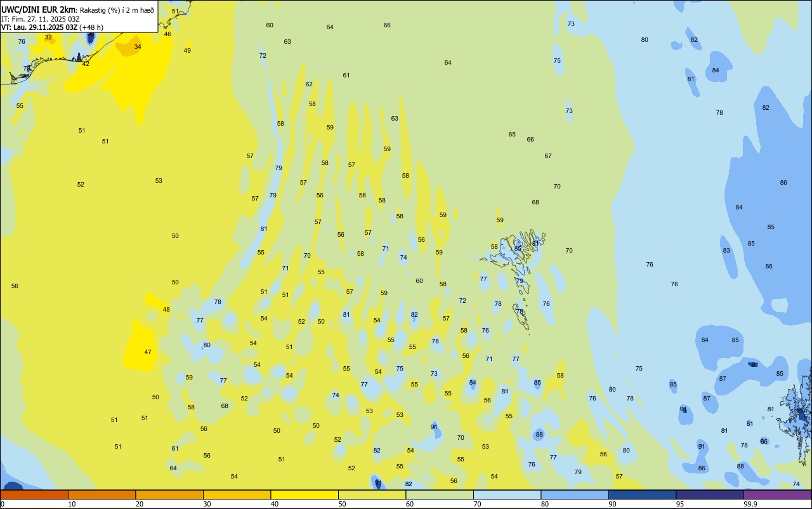The image size is (812, 509).
Task: Click the legend scale label '40'
Action: (x=274, y=504)
